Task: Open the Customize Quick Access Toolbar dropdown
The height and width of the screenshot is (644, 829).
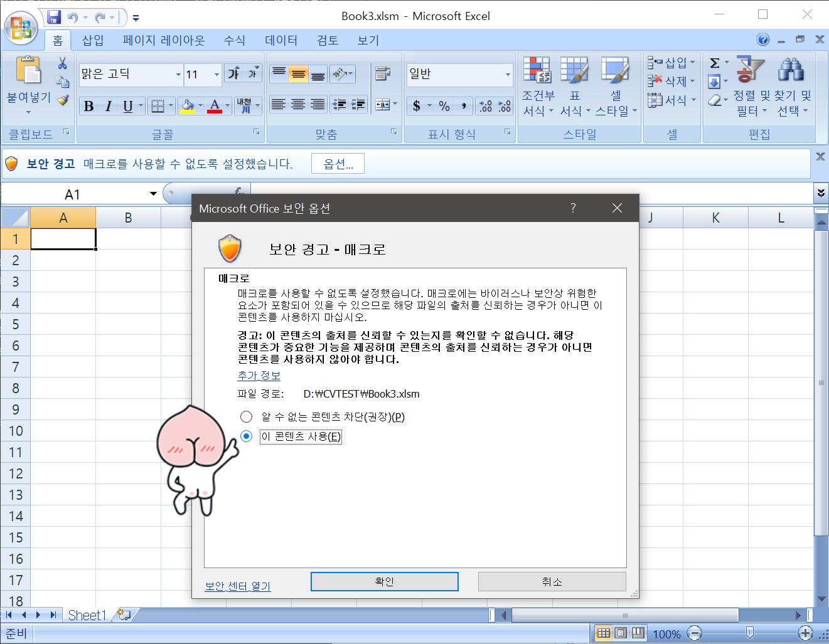Action: [x=136, y=18]
